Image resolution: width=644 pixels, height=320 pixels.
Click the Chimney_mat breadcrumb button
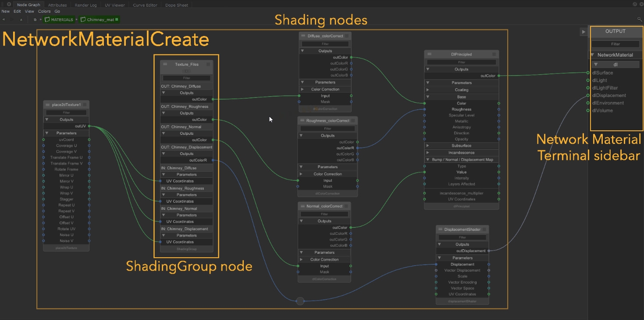pyautogui.click(x=100, y=20)
